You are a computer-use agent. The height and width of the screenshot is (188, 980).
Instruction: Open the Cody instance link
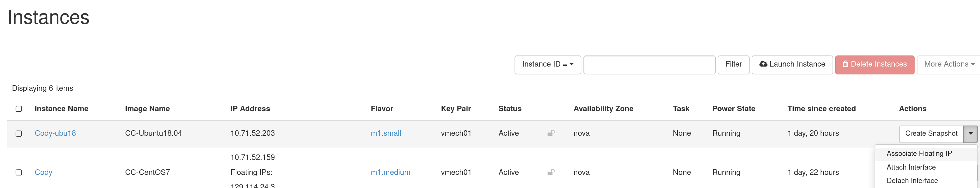point(44,173)
